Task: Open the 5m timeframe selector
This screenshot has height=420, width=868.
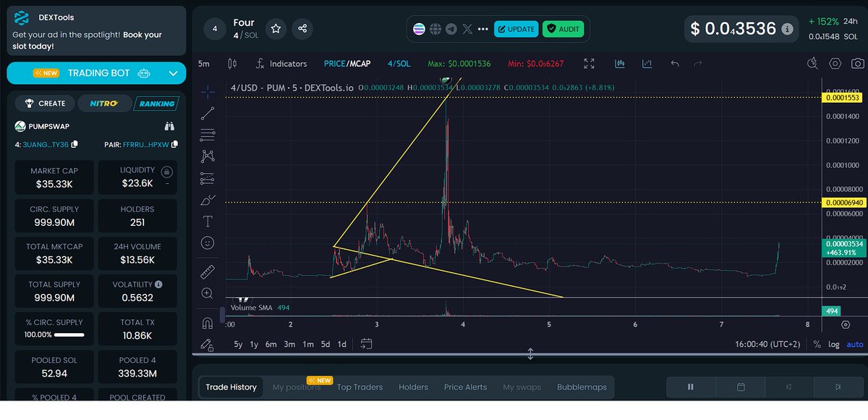Action: pos(204,64)
